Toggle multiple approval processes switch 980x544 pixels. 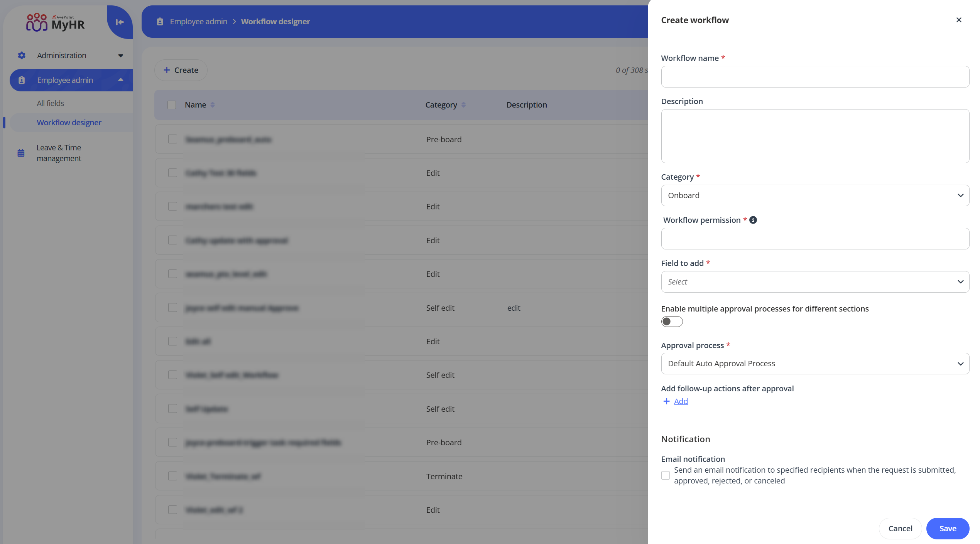click(672, 322)
